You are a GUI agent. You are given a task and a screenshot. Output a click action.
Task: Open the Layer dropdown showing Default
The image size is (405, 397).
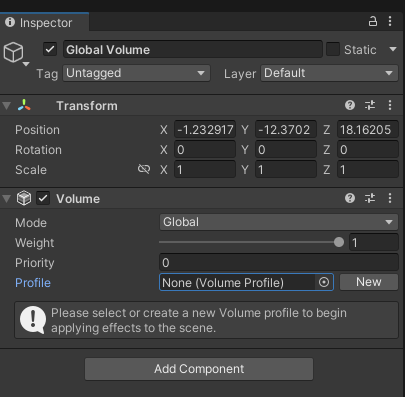click(x=329, y=73)
